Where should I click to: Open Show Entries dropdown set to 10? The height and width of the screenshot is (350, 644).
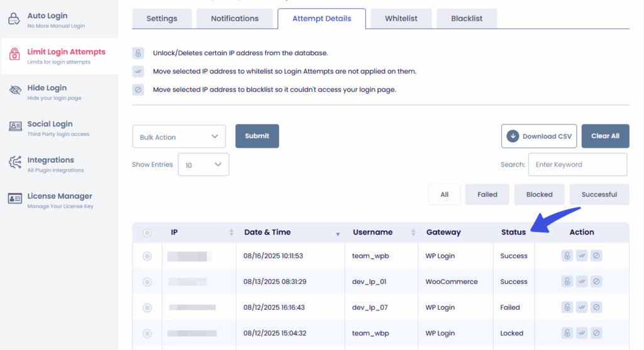pyautogui.click(x=203, y=165)
